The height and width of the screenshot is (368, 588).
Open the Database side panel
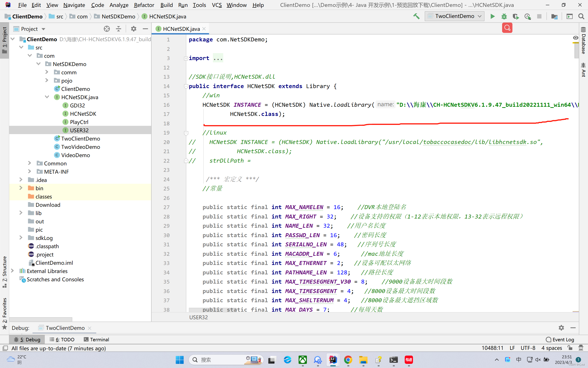(x=583, y=40)
